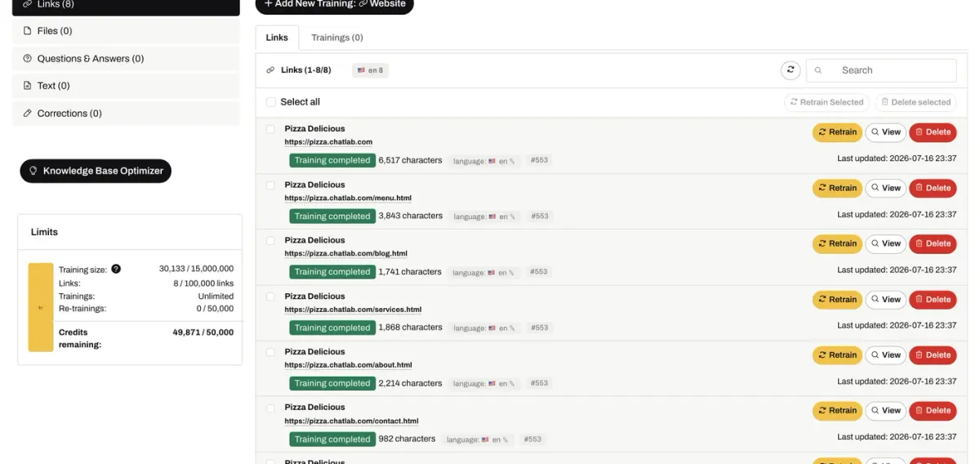This screenshot has height=464, width=980.
Task: Open the https://pizza.chatlab.com/contact.html URL
Action: click(351, 422)
